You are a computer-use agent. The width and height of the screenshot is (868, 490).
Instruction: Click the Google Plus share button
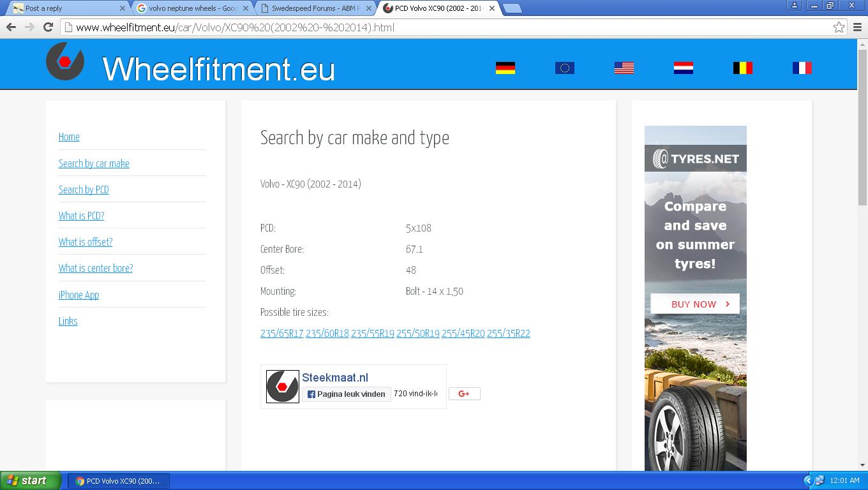[464, 394]
